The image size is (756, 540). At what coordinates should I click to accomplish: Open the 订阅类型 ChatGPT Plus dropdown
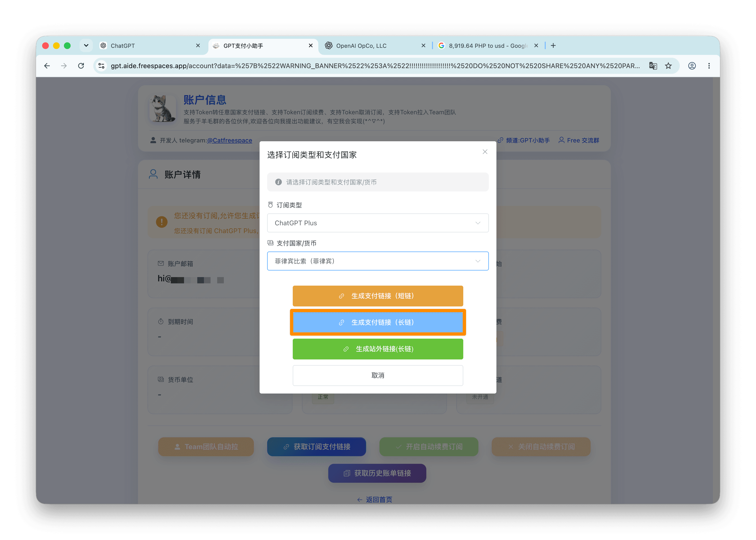coord(378,223)
